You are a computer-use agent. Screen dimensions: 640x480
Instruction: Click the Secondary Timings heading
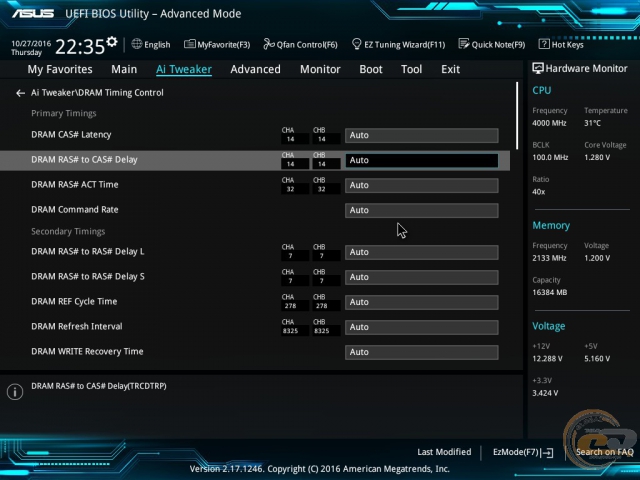click(68, 231)
